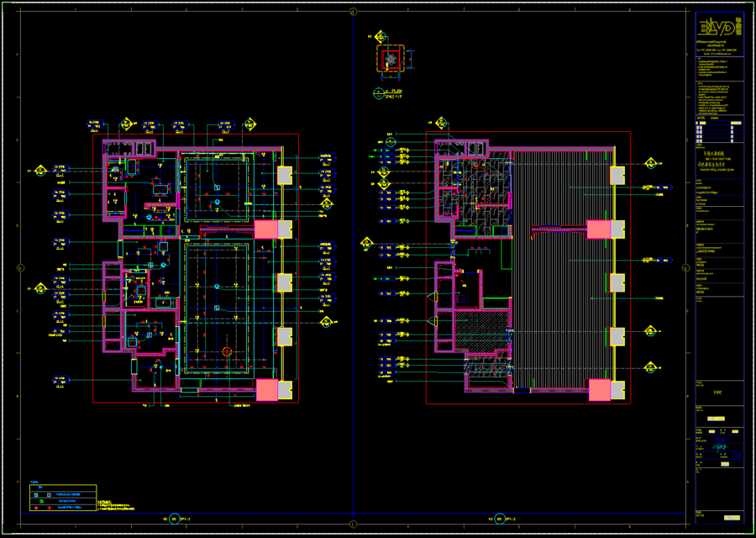Click the yellow notes text beside the legend
This screenshot has height=538, width=756.
(116, 505)
